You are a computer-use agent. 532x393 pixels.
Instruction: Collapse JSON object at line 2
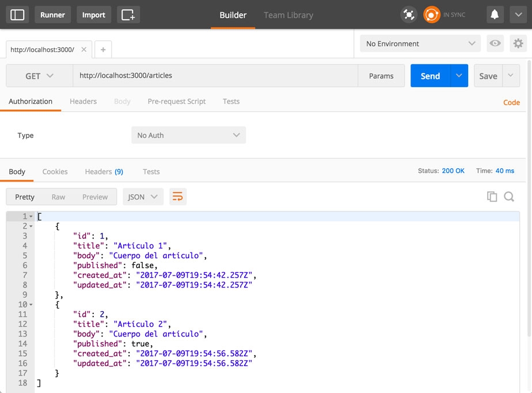pos(31,226)
